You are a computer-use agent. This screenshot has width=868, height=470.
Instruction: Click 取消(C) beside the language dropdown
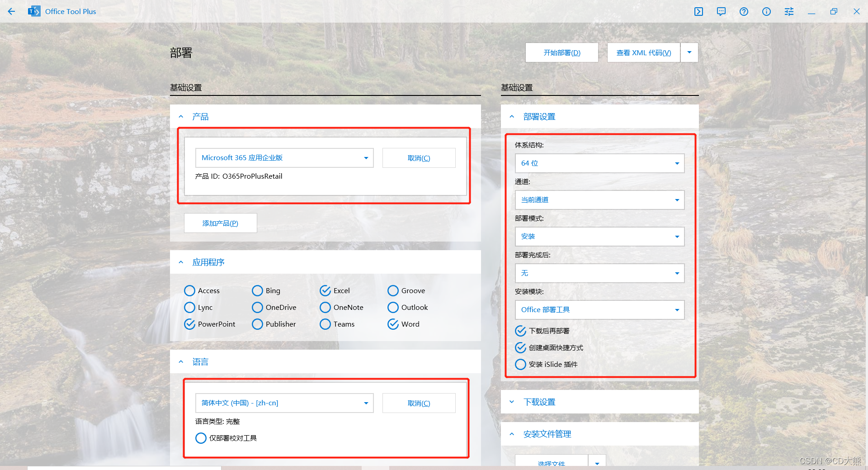pos(419,403)
